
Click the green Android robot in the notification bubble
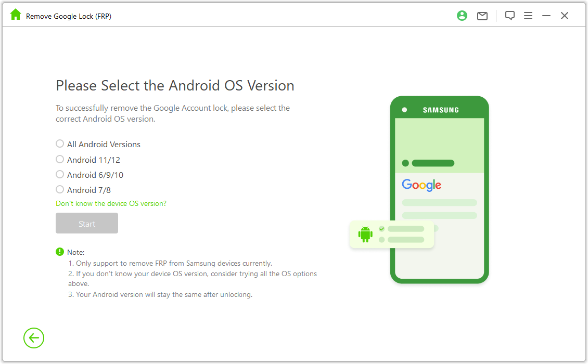point(365,234)
